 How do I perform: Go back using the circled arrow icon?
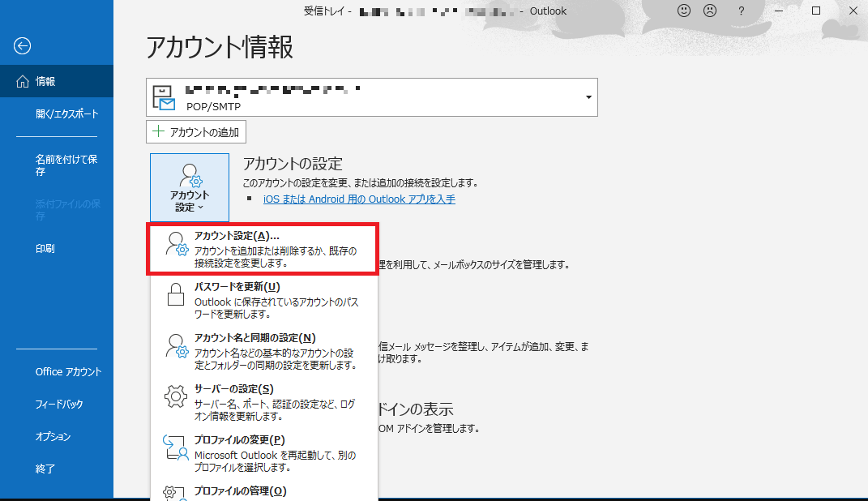(x=22, y=46)
